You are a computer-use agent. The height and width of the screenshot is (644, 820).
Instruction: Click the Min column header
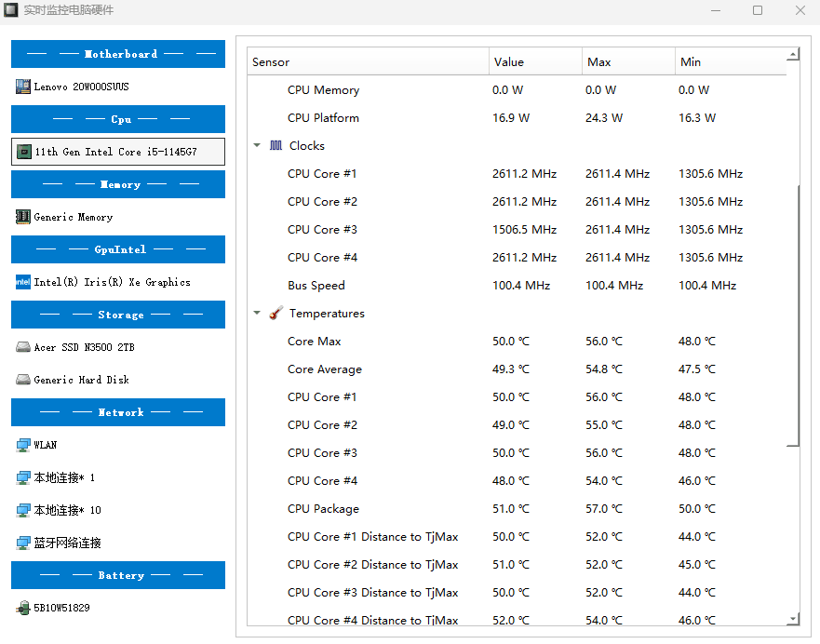coord(731,61)
